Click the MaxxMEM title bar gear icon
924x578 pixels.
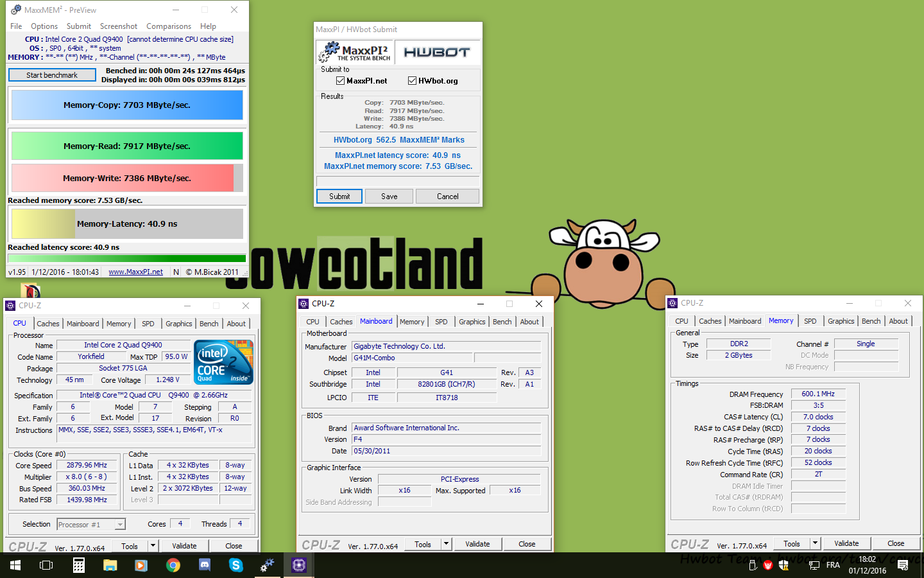[16, 10]
